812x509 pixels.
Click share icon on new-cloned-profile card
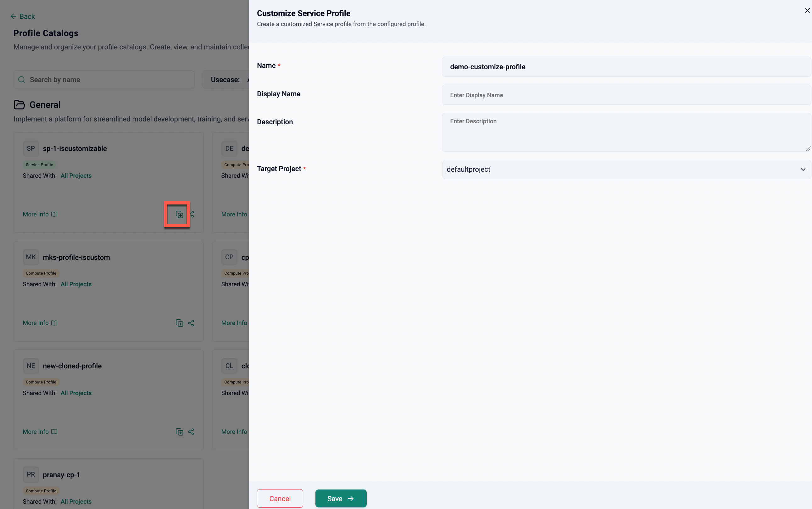tap(191, 432)
